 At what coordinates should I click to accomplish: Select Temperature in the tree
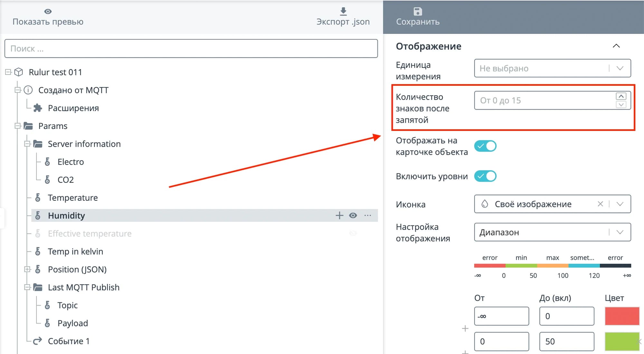tap(73, 198)
